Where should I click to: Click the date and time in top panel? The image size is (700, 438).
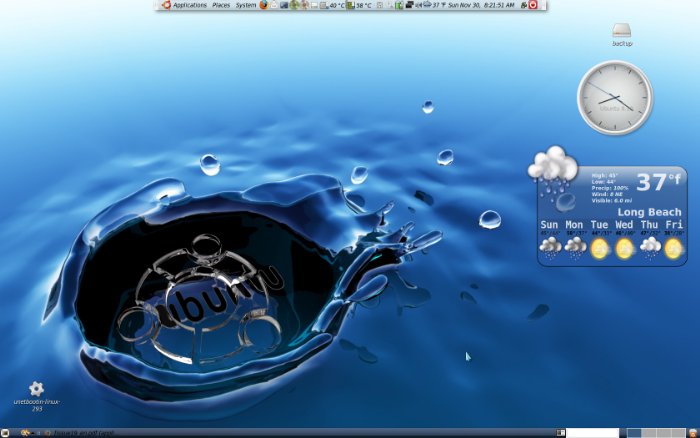point(482,5)
